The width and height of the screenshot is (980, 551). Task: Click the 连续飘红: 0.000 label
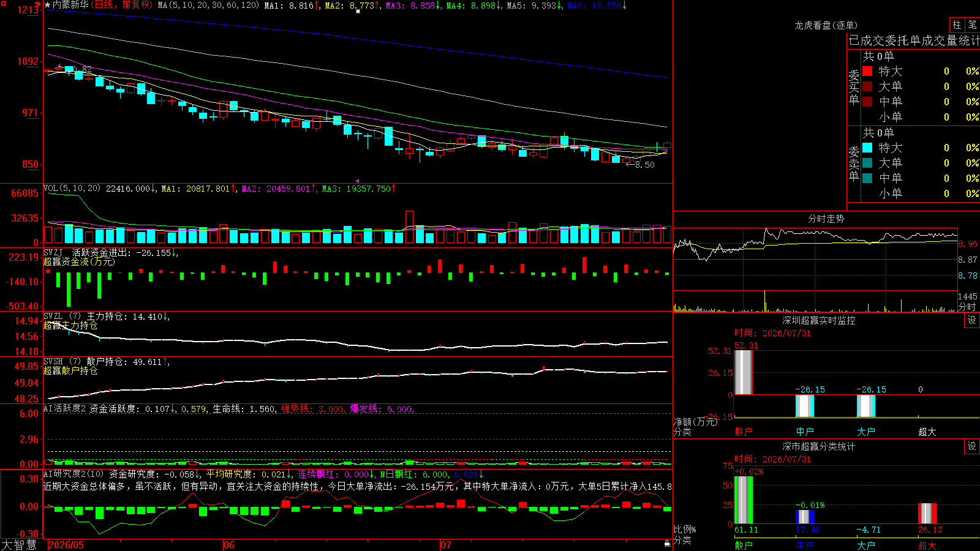coord(337,474)
